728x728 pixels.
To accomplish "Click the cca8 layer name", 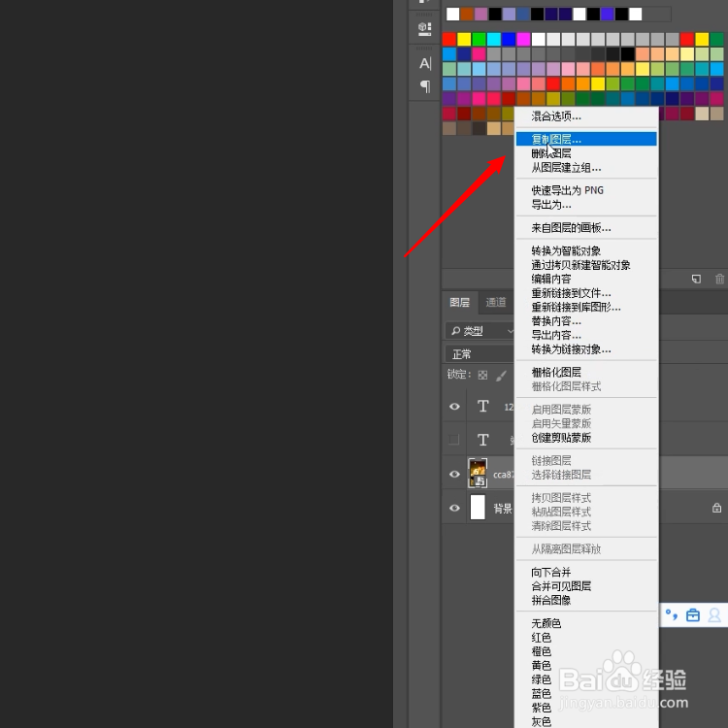I will [x=503, y=475].
